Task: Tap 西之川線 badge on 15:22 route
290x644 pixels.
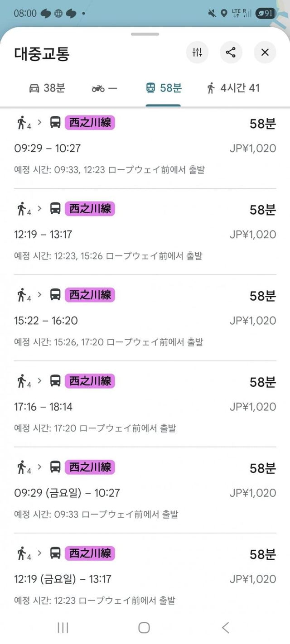Action: (x=90, y=295)
